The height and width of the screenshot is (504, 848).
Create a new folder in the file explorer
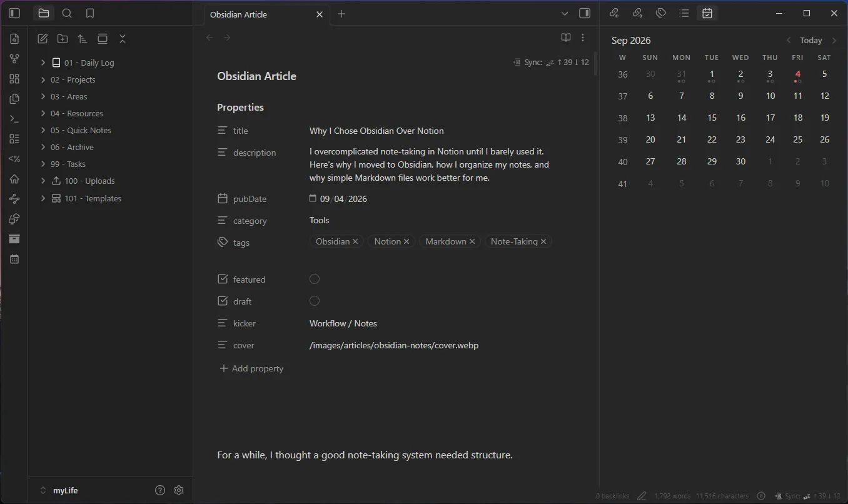pos(63,39)
